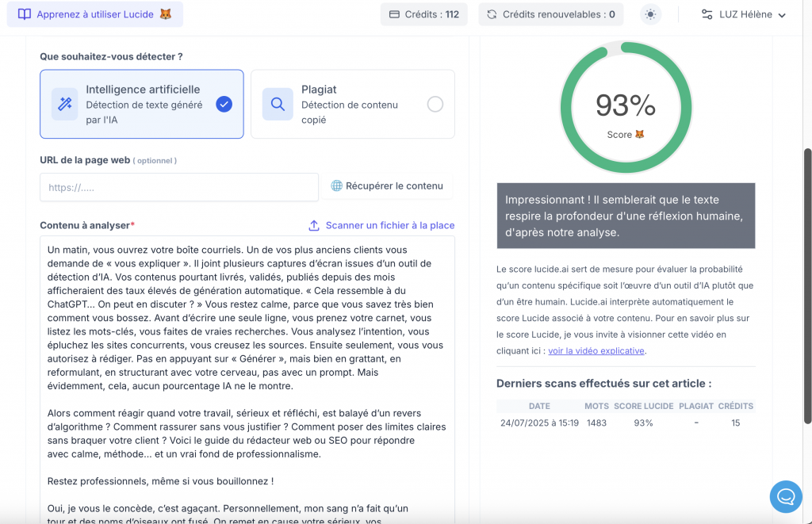This screenshot has width=812, height=524.
Task: Click the globe icon on Récupérer le contenu
Action: click(336, 186)
